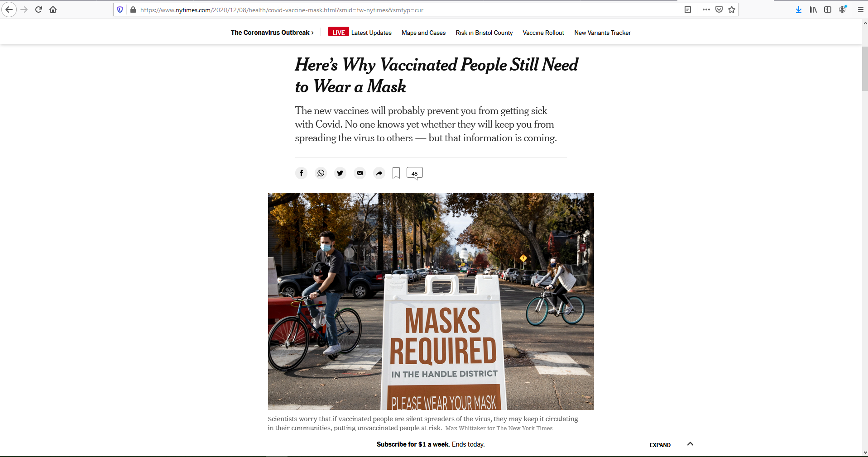Save article using the bookmark ribbon
This screenshot has width=868, height=457.
coord(396,173)
